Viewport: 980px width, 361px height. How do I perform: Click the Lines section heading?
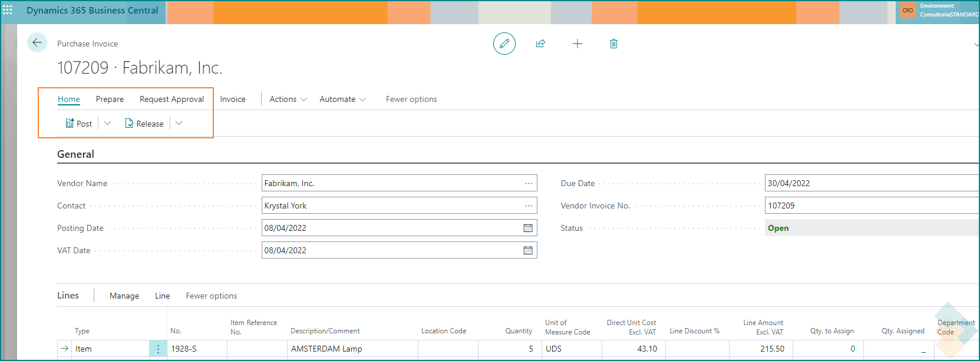click(x=68, y=296)
